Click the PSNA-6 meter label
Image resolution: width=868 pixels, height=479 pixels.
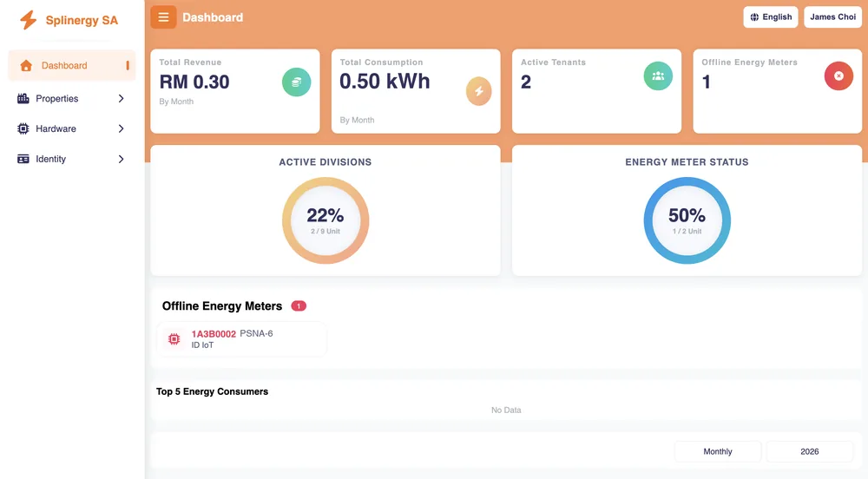(x=256, y=333)
